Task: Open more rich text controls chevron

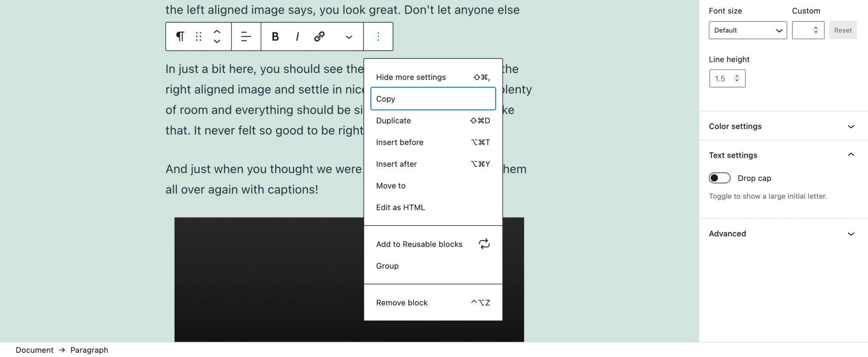Action: [x=349, y=37]
